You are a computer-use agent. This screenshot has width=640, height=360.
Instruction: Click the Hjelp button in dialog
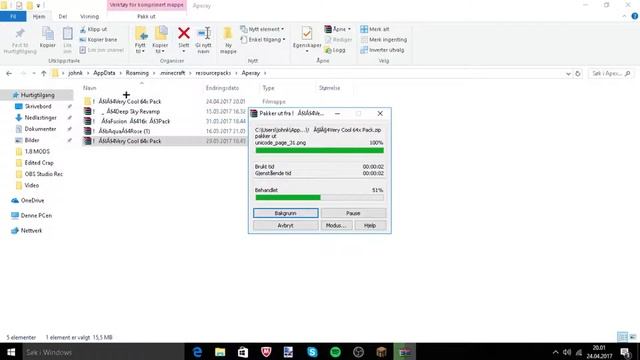click(370, 225)
